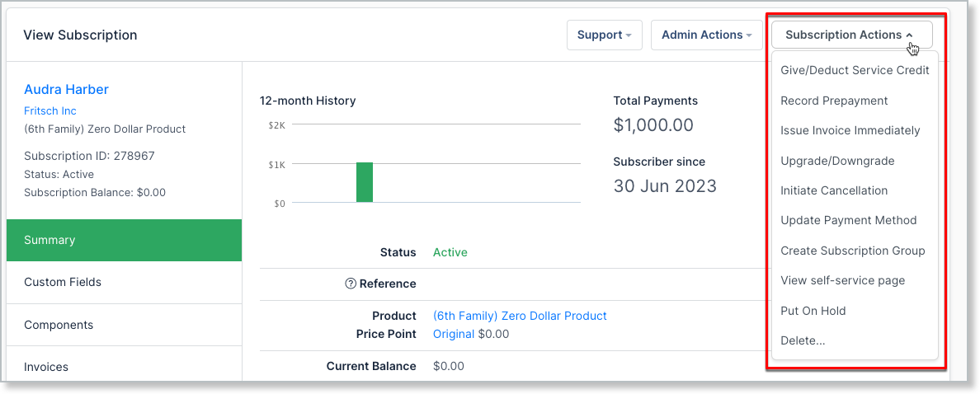980x394 pixels.
Task: Collapse the Subscription Actions menu
Action: click(850, 35)
